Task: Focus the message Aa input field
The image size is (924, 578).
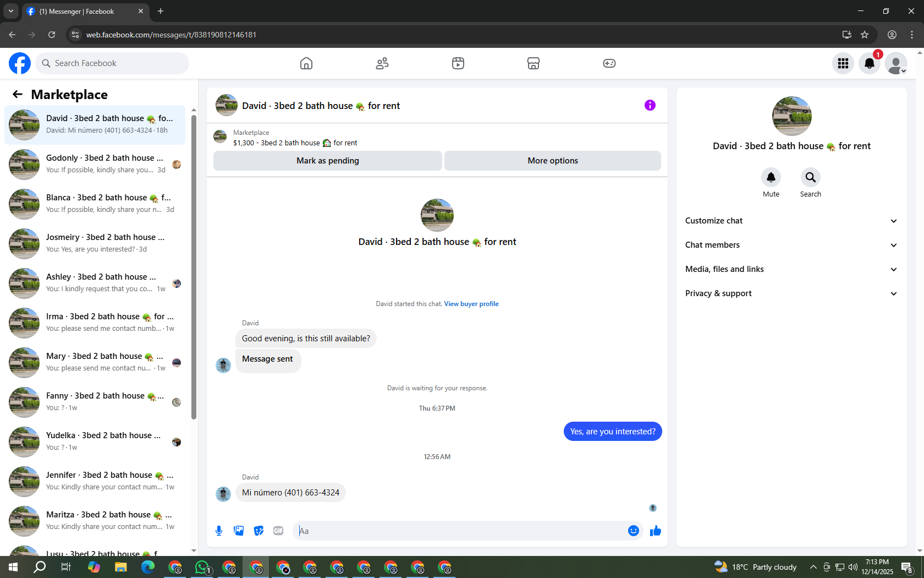Action: (460, 531)
